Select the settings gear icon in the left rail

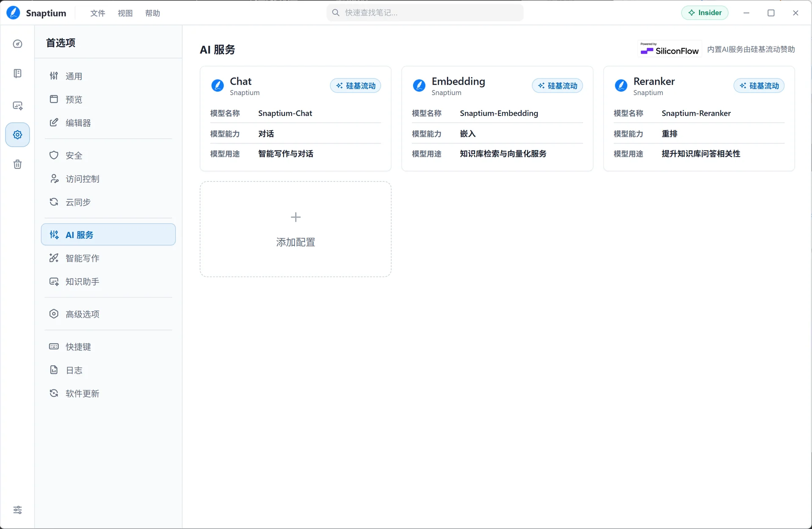[x=17, y=135]
